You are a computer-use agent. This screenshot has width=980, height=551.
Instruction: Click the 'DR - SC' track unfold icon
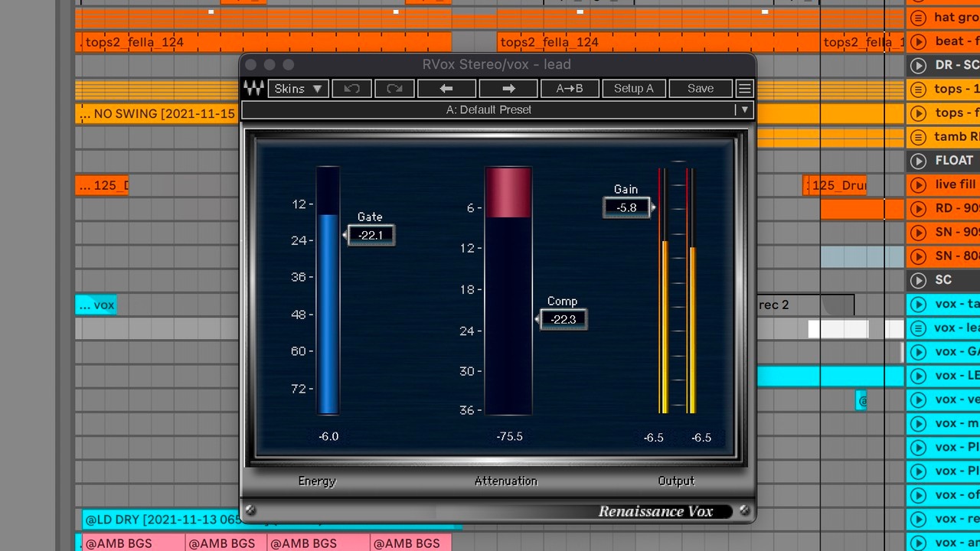click(918, 66)
